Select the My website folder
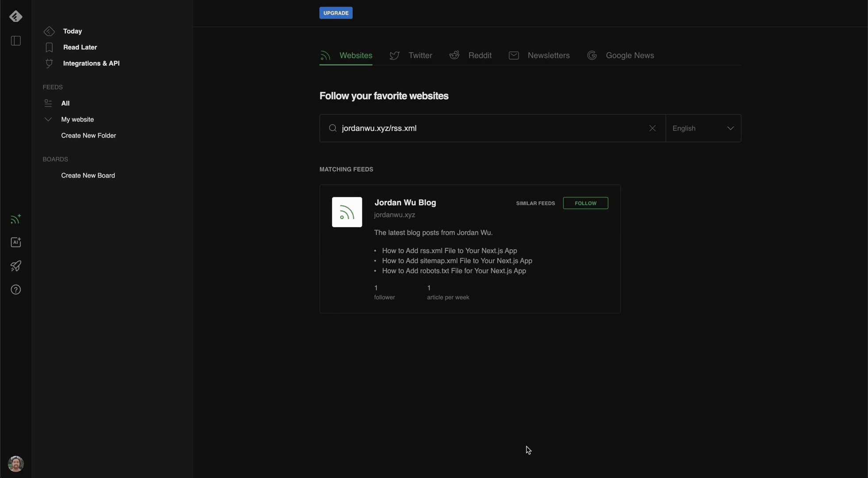 click(x=77, y=119)
